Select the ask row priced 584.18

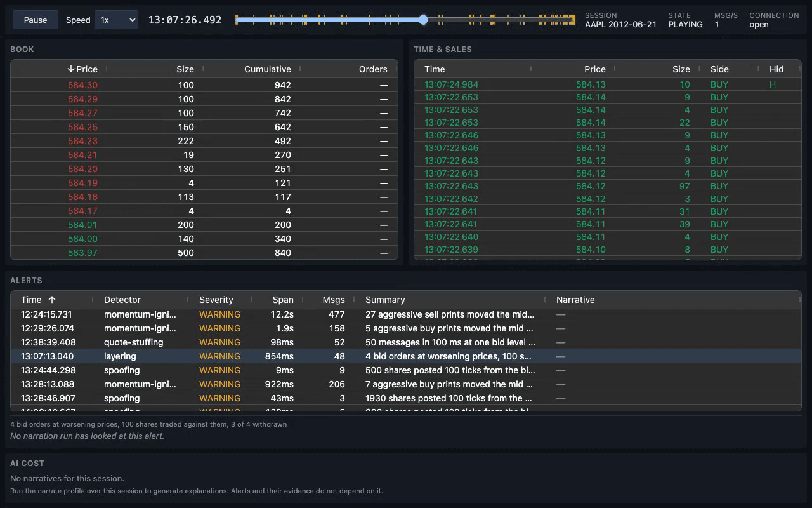[204, 197]
